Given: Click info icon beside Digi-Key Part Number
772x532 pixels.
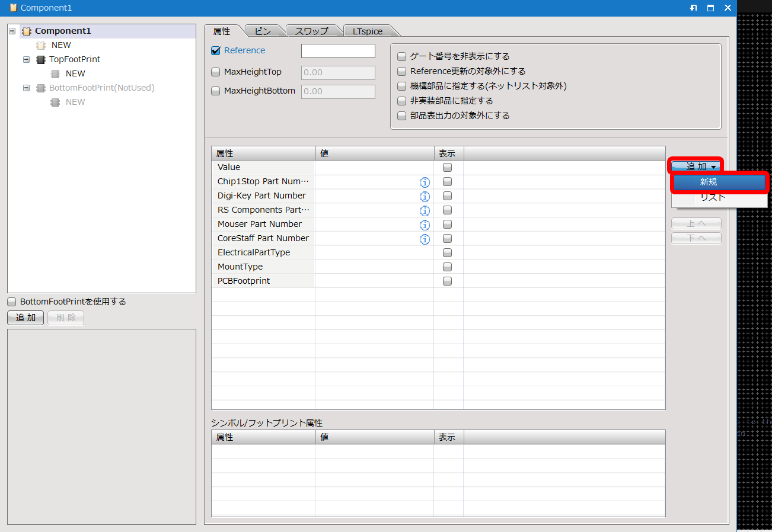Looking at the screenshot, I should [x=425, y=196].
